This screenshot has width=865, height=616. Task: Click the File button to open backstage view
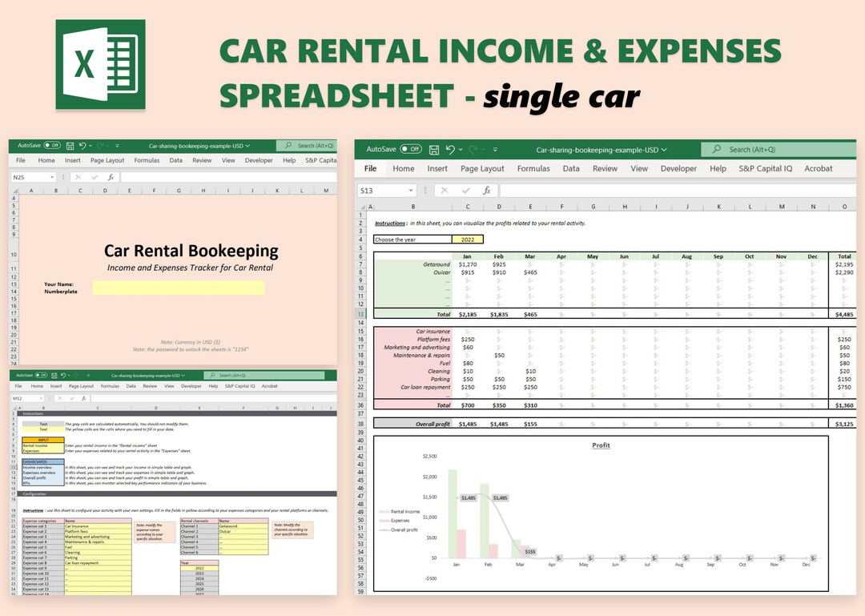(371, 168)
